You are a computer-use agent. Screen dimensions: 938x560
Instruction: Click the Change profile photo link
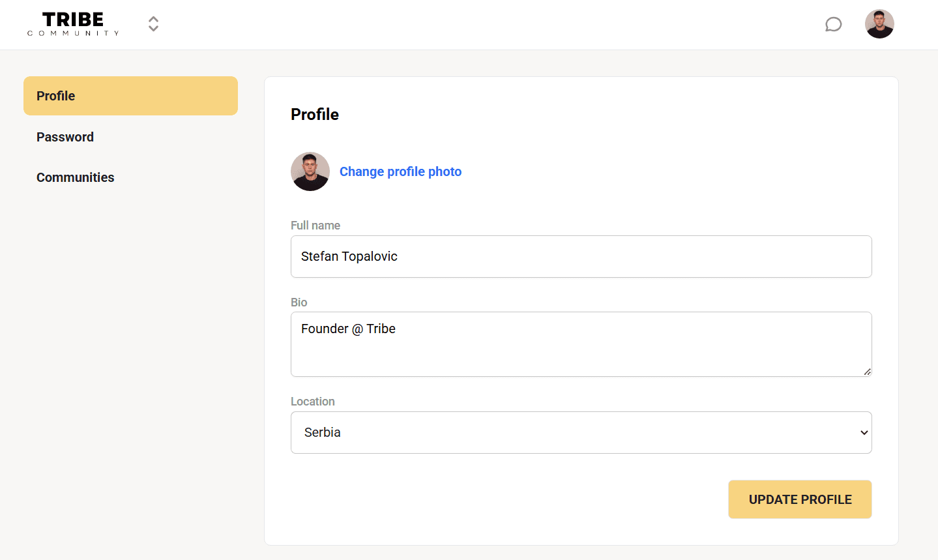pyautogui.click(x=400, y=171)
